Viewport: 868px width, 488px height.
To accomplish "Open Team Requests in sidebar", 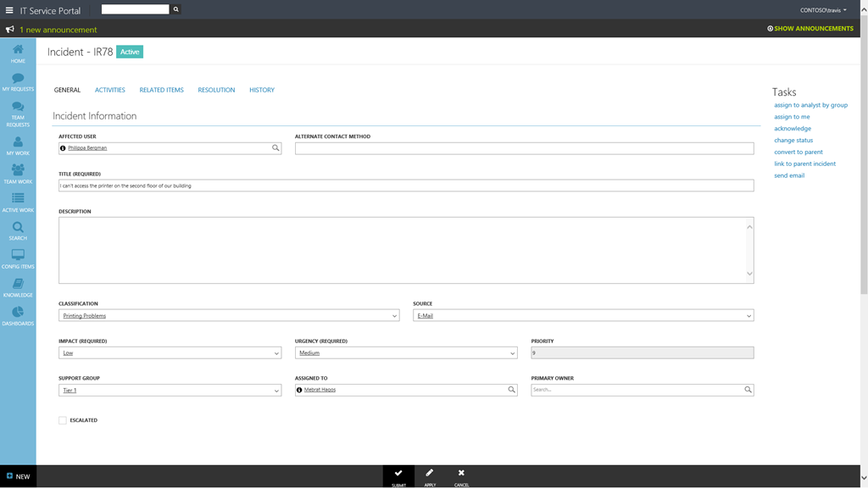I will [x=18, y=114].
